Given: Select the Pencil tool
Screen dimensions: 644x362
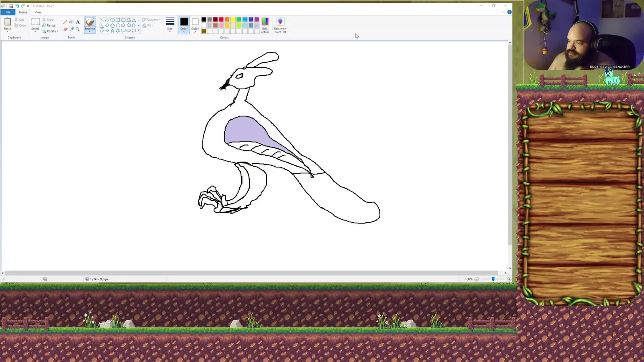Looking at the screenshot, I should [x=65, y=22].
